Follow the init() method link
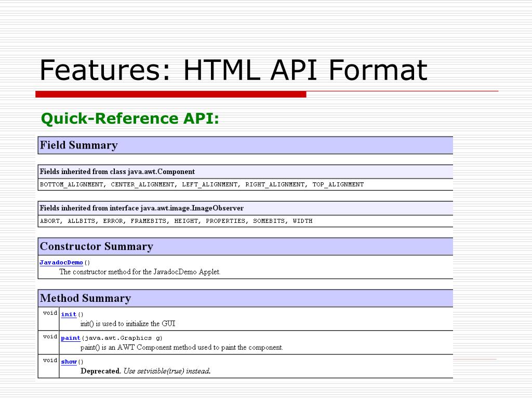532x399 pixels. [68, 314]
